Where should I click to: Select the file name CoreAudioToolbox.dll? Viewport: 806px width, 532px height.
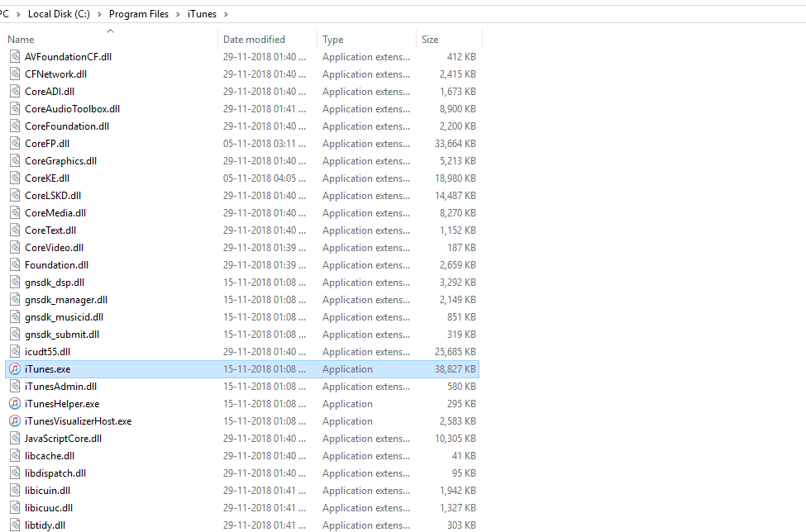coord(73,109)
